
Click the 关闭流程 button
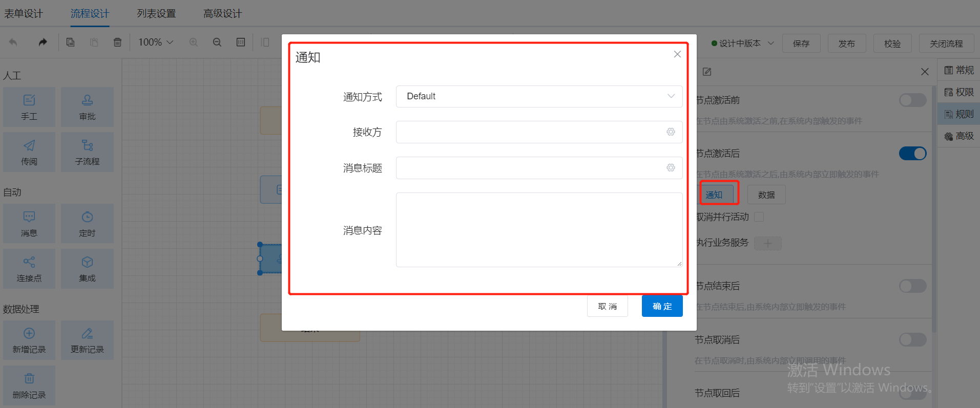point(946,44)
